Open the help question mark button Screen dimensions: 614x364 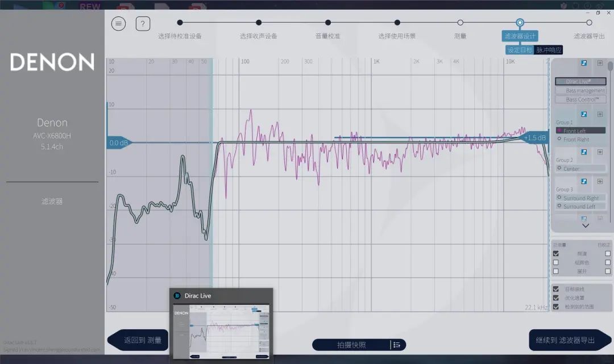tap(143, 24)
